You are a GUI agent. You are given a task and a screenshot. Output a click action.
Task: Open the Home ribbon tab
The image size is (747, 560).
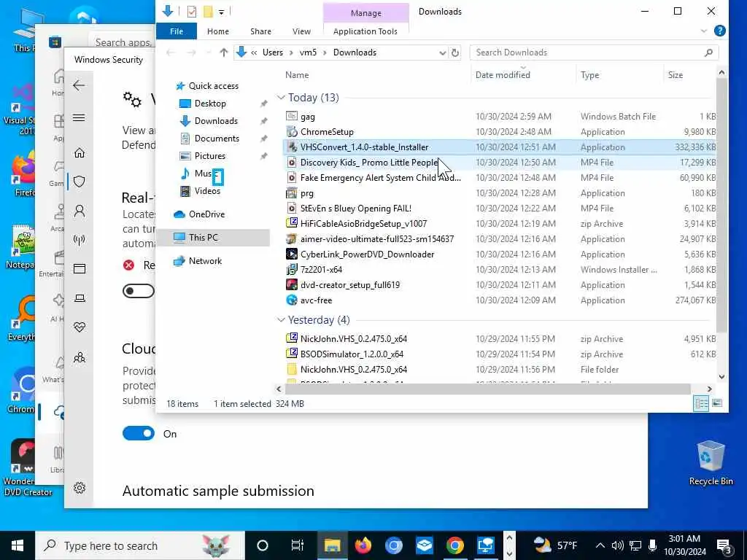click(218, 31)
